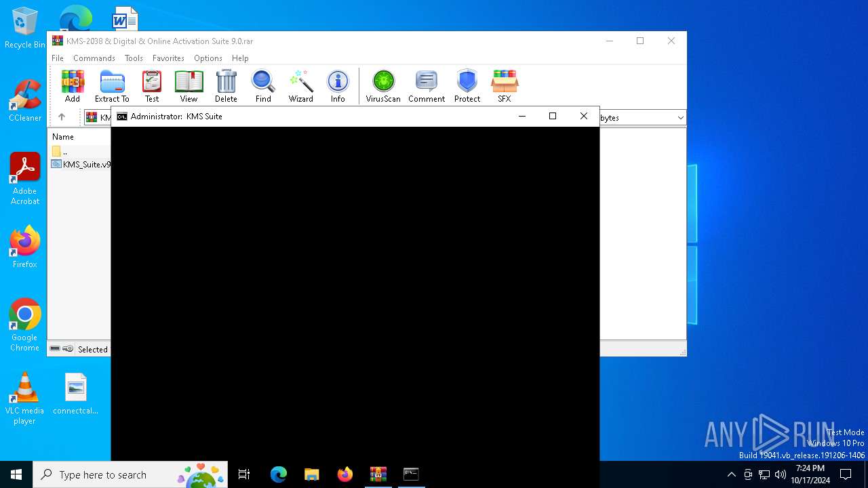Click the Name column header
The height and width of the screenshot is (488, 868).
[x=63, y=137]
